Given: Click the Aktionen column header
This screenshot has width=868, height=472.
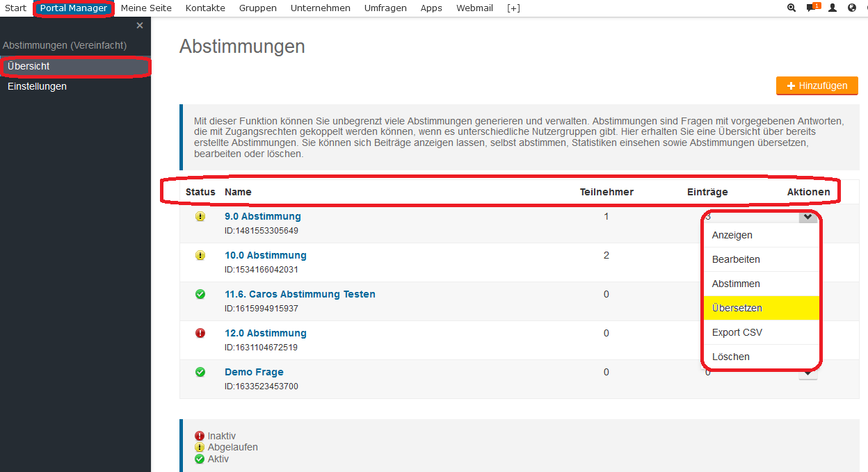Looking at the screenshot, I should (808, 192).
